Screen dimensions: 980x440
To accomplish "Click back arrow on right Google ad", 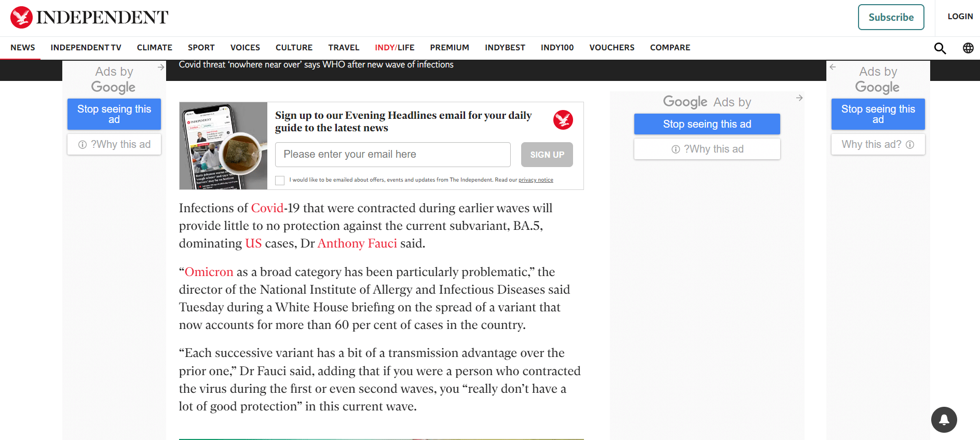I will tap(833, 67).
